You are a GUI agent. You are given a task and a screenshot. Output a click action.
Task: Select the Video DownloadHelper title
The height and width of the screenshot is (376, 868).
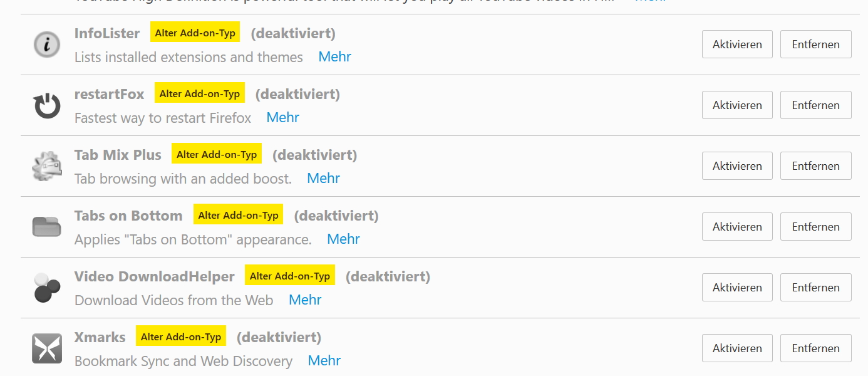(x=154, y=276)
